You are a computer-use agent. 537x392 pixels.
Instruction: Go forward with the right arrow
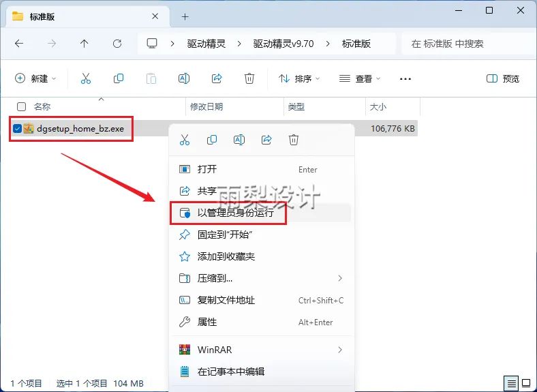[52, 44]
